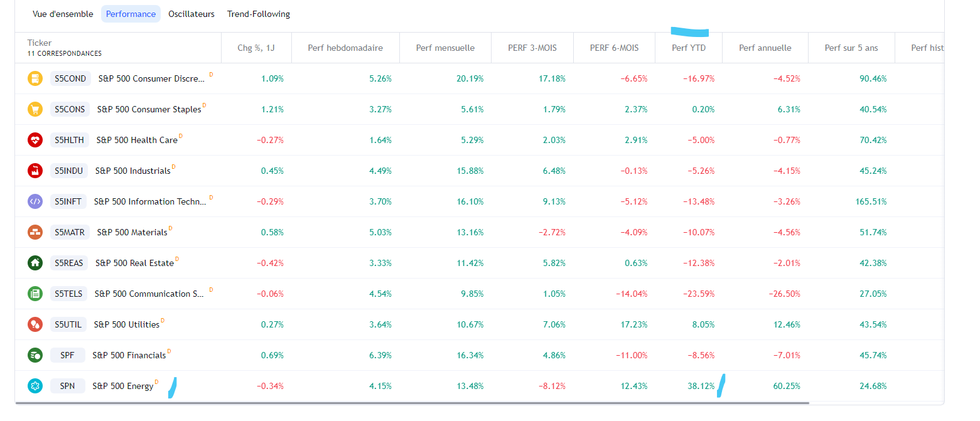
Task: Click the 17.23% six-month Utilities value
Action: [x=634, y=324]
